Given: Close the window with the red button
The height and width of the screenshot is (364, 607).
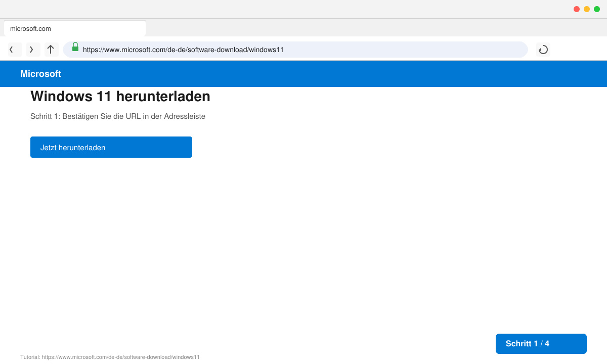Looking at the screenshot, I should (577, 9).
